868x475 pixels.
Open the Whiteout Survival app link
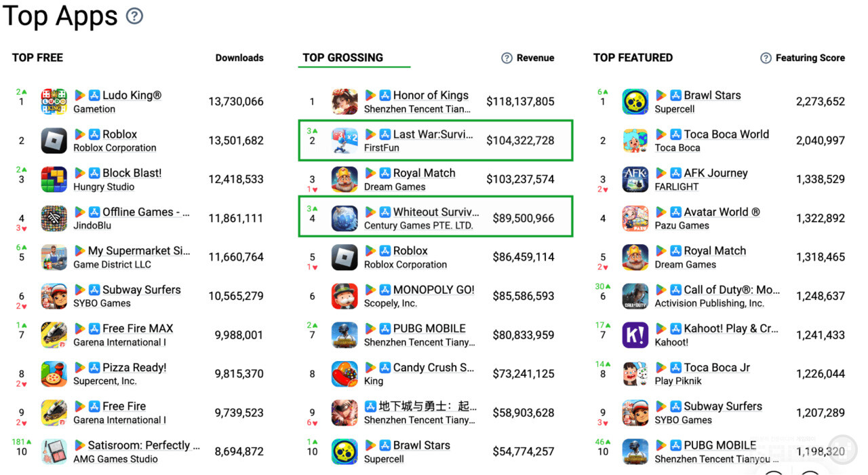tap(435, 212)
